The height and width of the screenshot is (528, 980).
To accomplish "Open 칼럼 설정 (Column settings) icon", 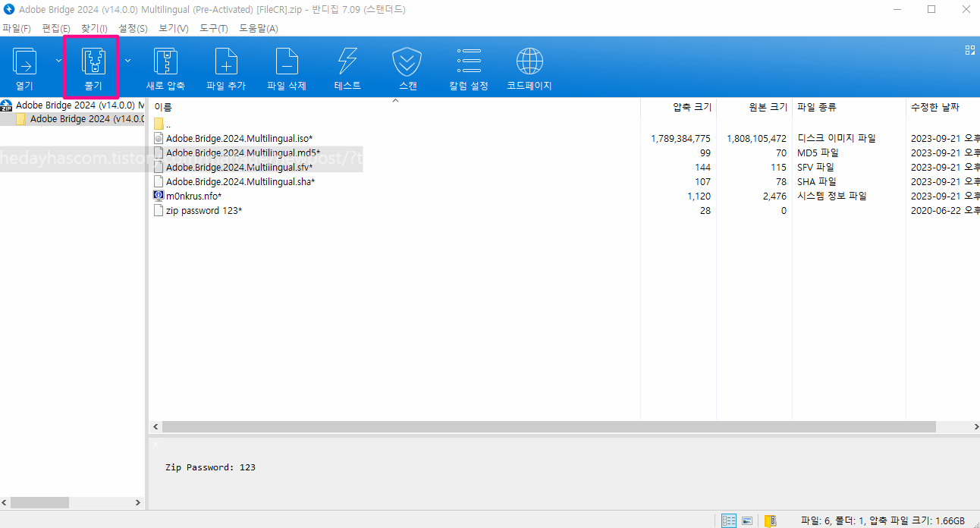I will (469, 61).
